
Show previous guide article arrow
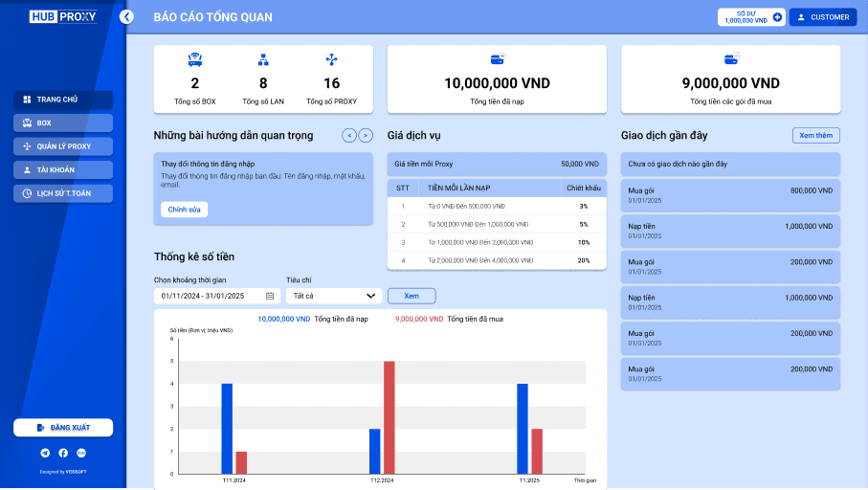point(349,135)
